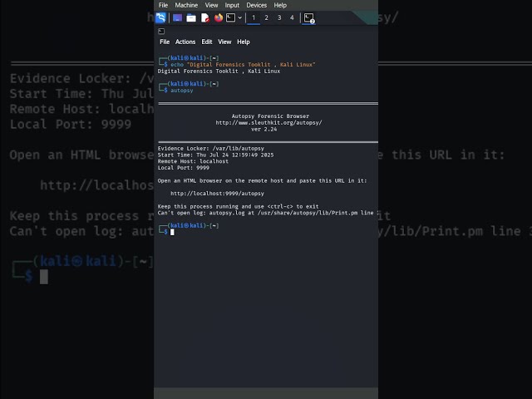Click the terminal window title icon
This screenshot has width=532, height=399.
(161, 32)
